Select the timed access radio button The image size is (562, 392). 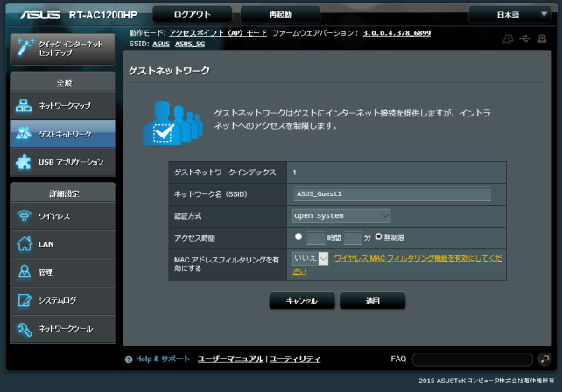point(299,236)
